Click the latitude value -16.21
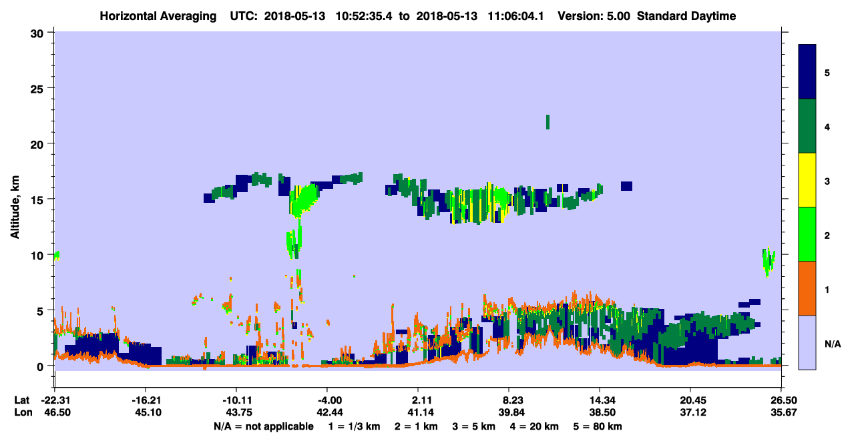The height and width of the screenshot is (445, 868). point(145,400)
